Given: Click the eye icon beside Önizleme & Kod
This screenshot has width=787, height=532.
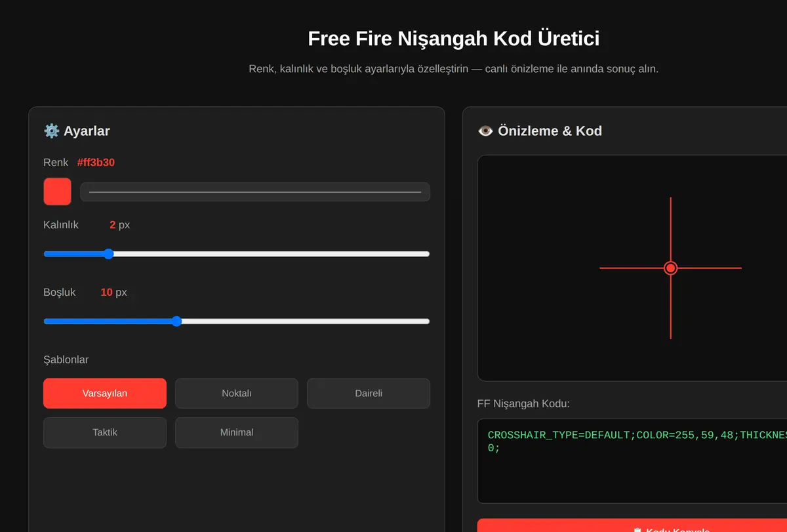Looking at the screenshot, I should [485, 131].
